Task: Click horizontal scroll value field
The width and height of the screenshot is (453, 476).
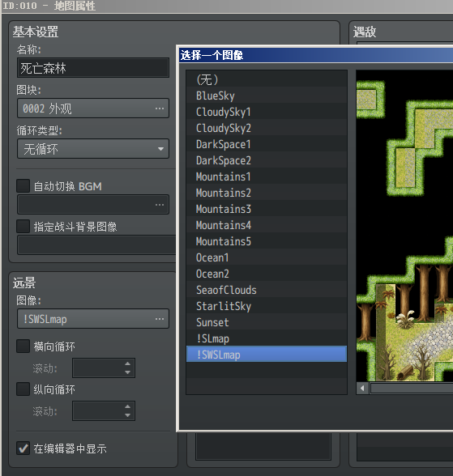Action: point(104,368)
